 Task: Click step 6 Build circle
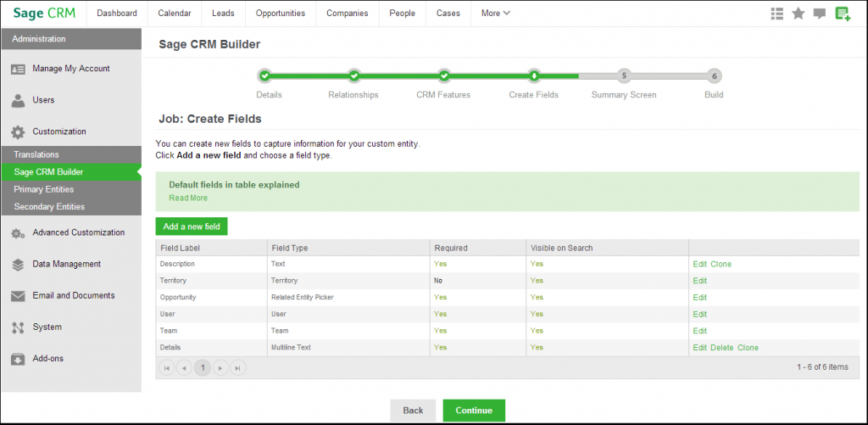[x=714, y=75]
